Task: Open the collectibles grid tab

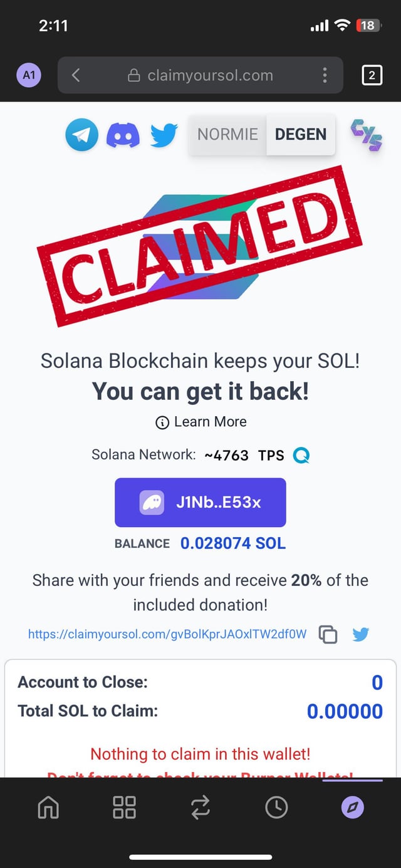Action: click(124, 808)
